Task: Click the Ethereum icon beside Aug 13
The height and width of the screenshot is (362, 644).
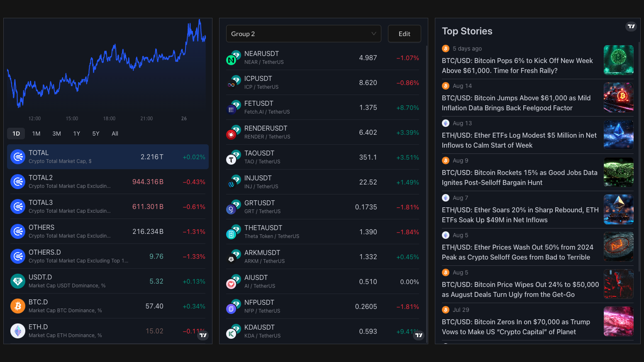Action: pyautogui.click(x=446, y=123)
